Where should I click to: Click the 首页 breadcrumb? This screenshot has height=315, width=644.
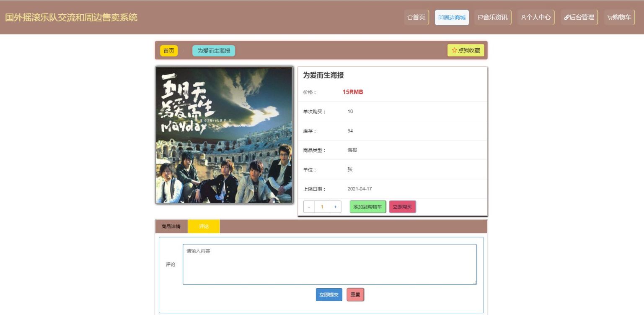(x=169, y=51)
